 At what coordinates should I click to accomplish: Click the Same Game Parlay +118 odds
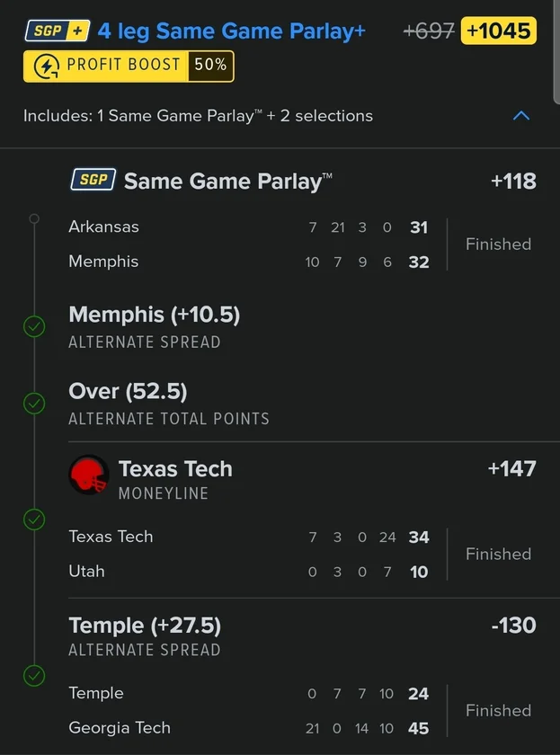(513, 181)
